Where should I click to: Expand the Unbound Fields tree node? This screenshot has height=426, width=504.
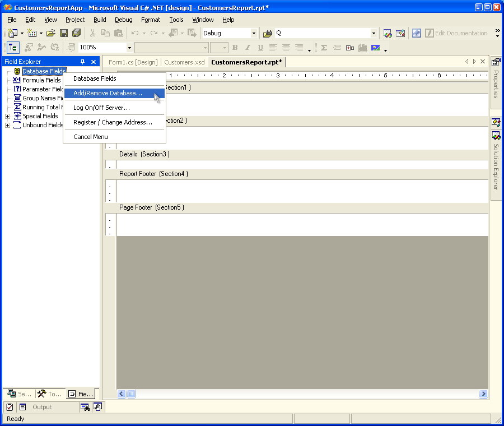pyautogui.click(x=7, y=125)
